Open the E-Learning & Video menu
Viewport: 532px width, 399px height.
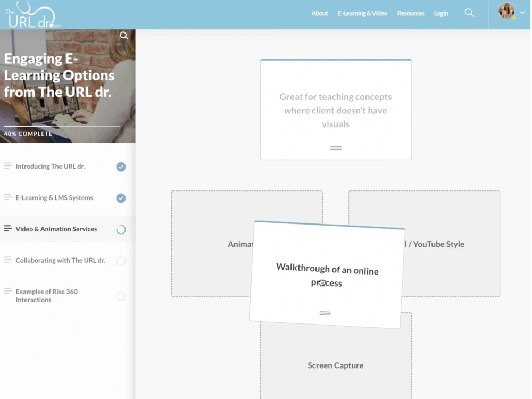(x=362, y=13)
